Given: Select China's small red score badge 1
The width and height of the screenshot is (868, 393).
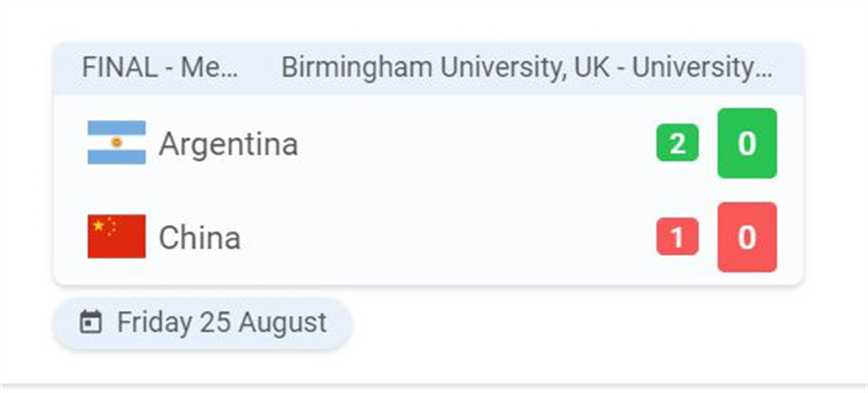Looking at the screenshot, I should pos(677,237).
